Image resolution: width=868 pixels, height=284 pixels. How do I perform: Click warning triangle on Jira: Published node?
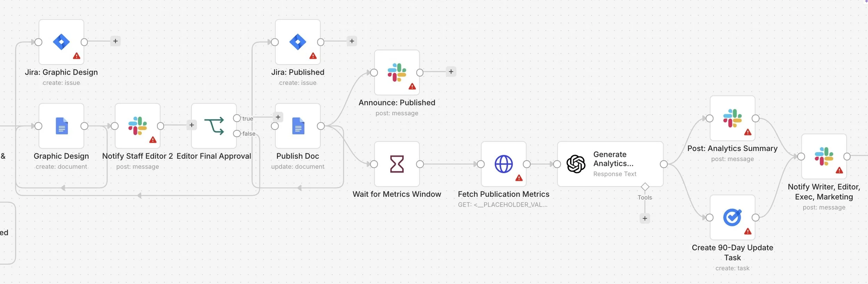(x=313, y=56)
